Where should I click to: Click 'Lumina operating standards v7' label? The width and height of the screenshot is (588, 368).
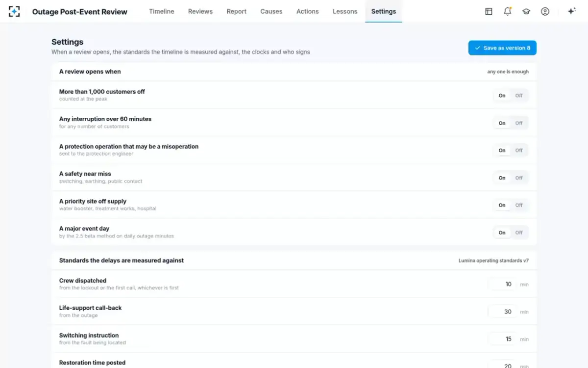pyautogui.click(x=493, y=261)
